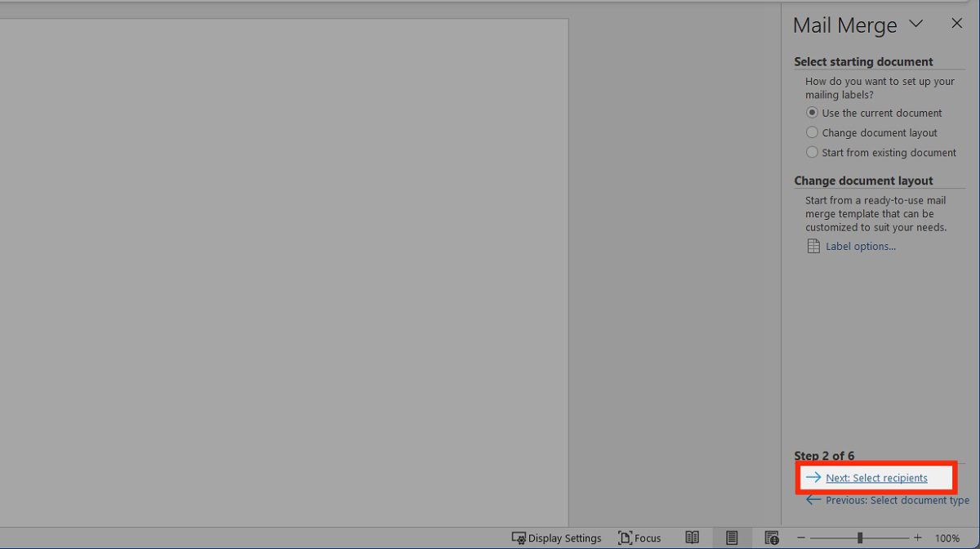This screenshot has height=549, width=980.
Task: Close the Mail Merge pane
Action: (956, 24)
